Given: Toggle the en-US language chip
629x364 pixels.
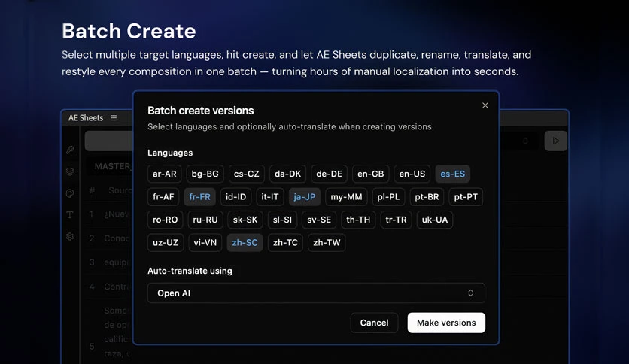Looking at the screenshot, I should 412,174.
